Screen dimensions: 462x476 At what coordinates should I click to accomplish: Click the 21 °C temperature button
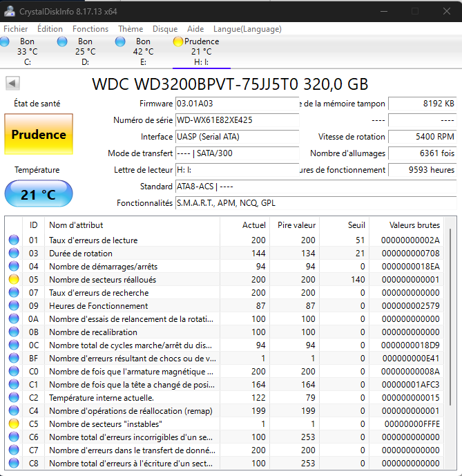pos(39,195)
